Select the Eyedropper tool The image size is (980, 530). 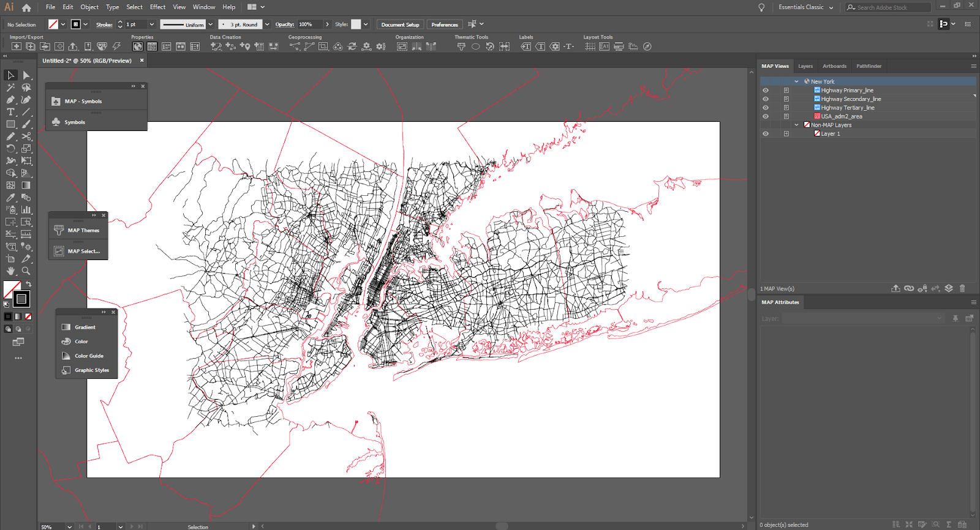[11, 198]
